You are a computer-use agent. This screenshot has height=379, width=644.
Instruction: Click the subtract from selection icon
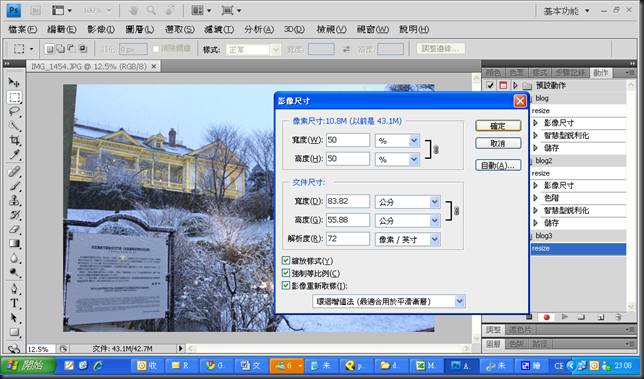[71, 49]
